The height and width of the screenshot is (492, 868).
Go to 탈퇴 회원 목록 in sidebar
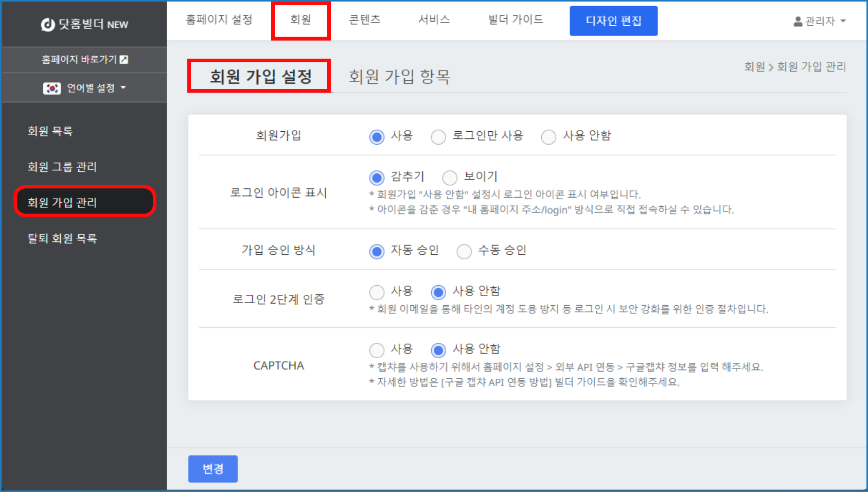click(62, 238)
